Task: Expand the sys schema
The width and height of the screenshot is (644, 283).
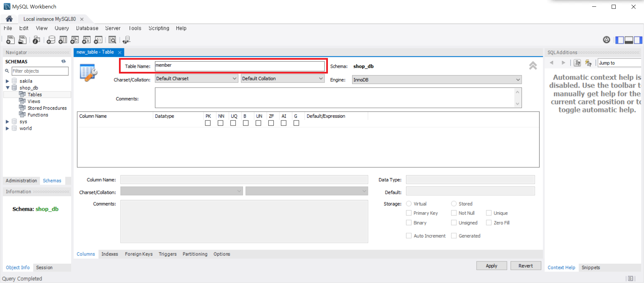Action: (7, 121)
